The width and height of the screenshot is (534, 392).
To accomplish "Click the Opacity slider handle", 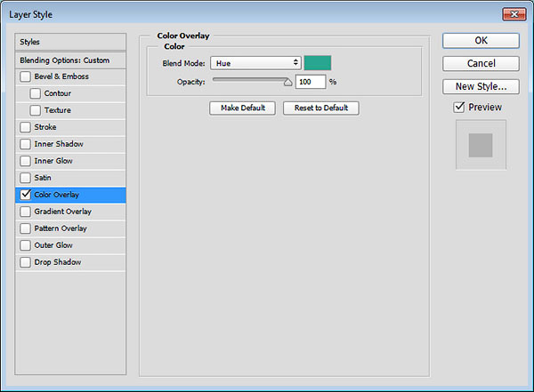I will (x=288, y=82).
